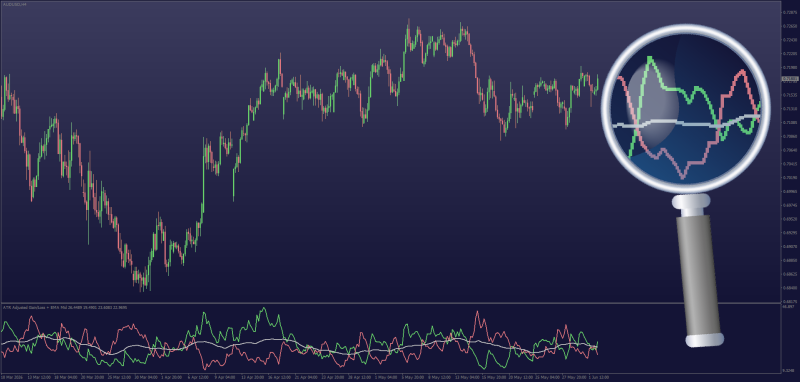
Task: Click the 16 Apr 12:00 time axis label
Action: point(280,377)
